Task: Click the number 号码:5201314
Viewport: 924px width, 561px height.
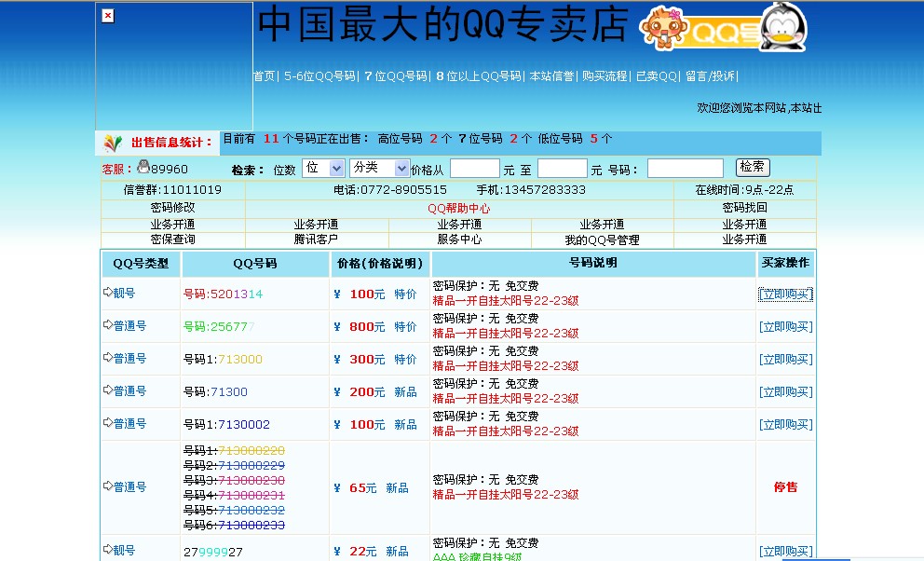Action: point(224,294)
